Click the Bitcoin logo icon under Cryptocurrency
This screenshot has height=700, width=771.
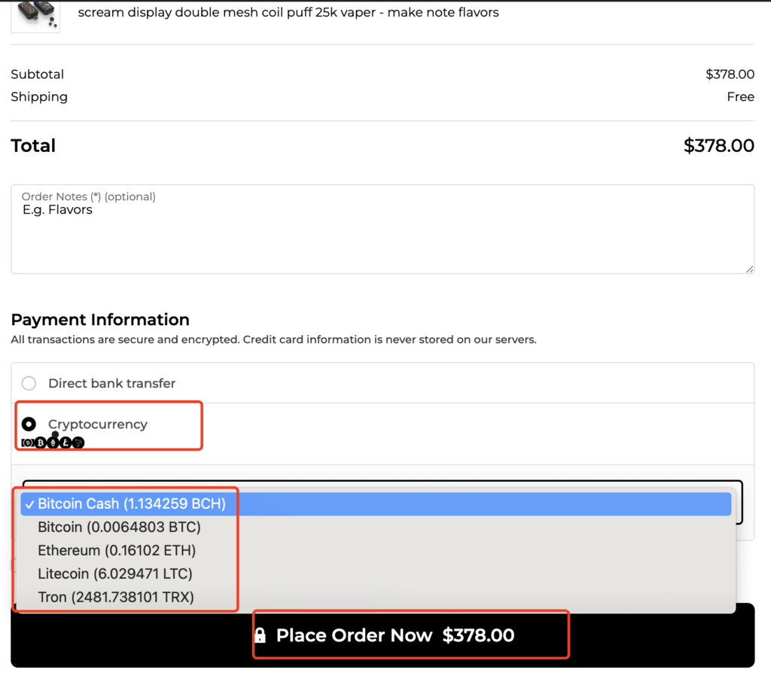[x=41, y=443]
